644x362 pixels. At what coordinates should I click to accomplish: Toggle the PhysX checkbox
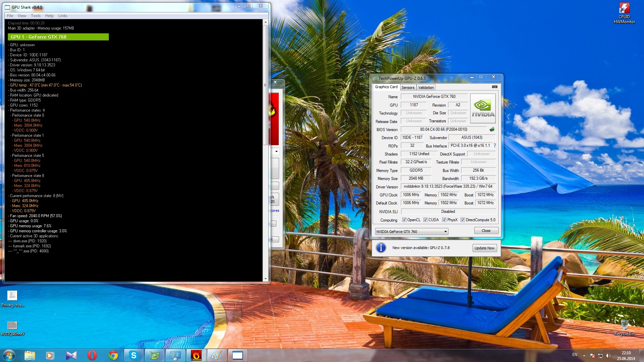(444, 220)
